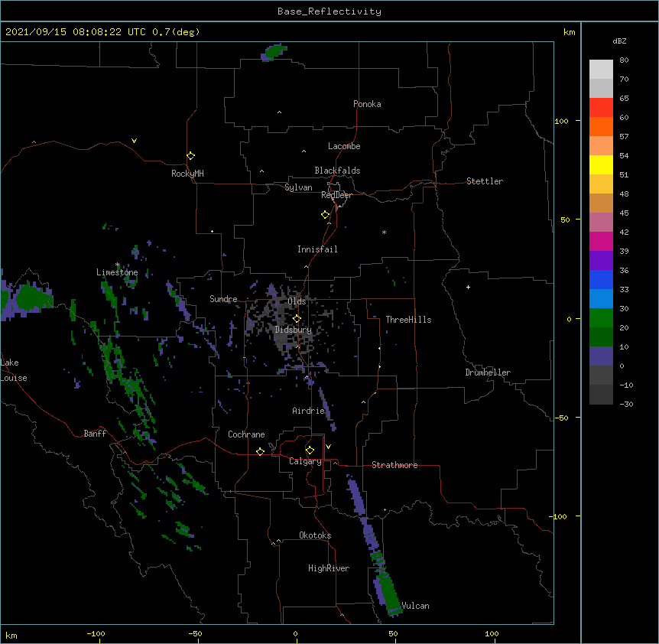659x644 pixels.
Task: Click the yellow diamond marker near Olds
Action: (x=297, y=319)
